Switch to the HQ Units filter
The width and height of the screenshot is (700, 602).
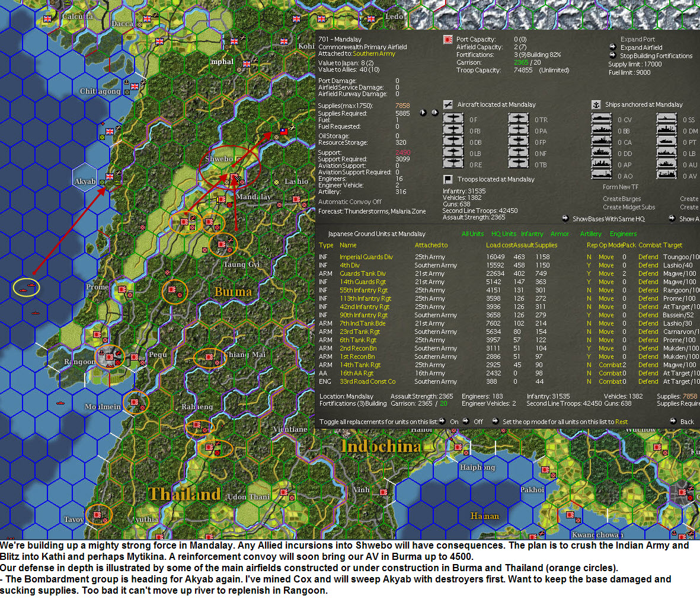click(x=504, y=234)
